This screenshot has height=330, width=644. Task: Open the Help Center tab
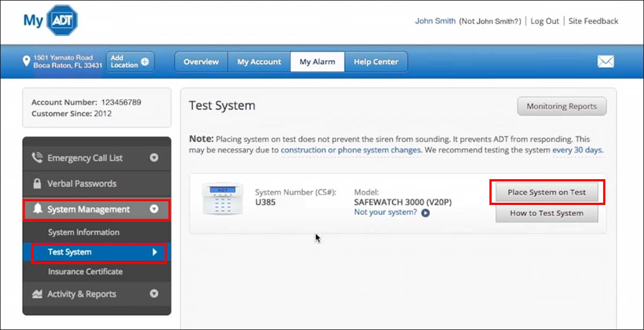click(x=376, y=62)
